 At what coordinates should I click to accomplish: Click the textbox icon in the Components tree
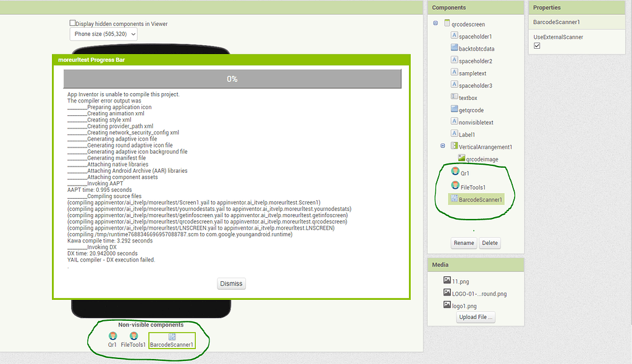coord(454,97)
